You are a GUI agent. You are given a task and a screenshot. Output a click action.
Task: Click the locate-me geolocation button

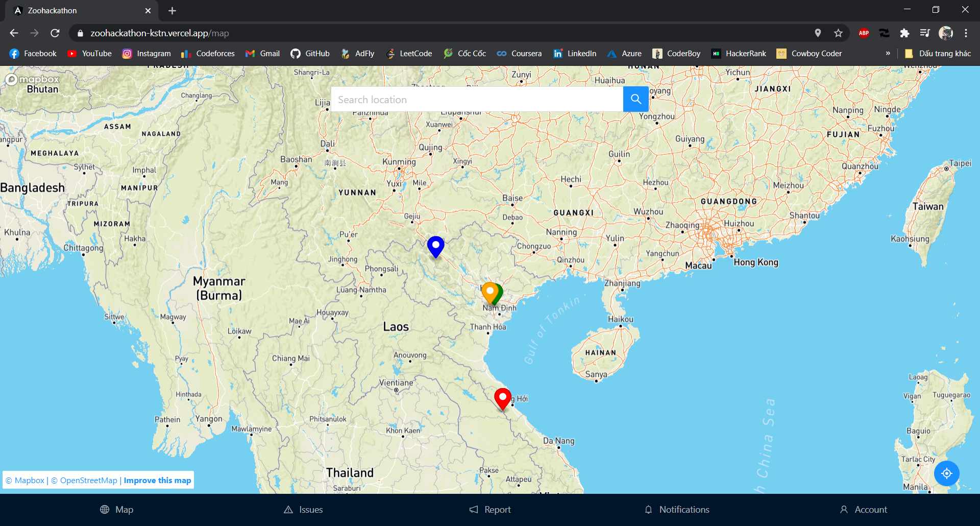(x=946, y=473)
